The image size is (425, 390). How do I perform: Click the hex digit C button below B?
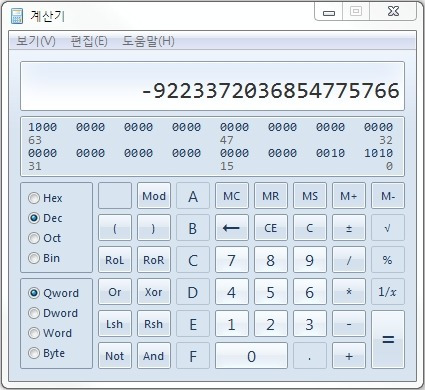coord(193,260)
